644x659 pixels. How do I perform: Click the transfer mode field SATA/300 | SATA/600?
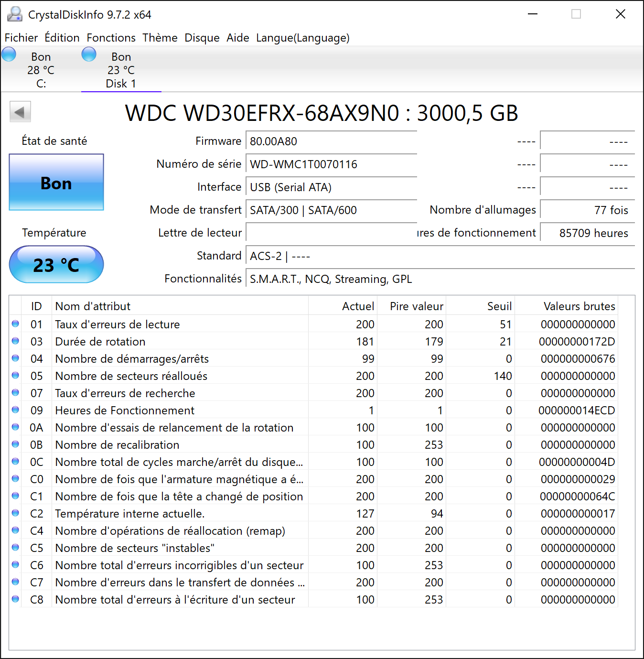coord(332,210)
